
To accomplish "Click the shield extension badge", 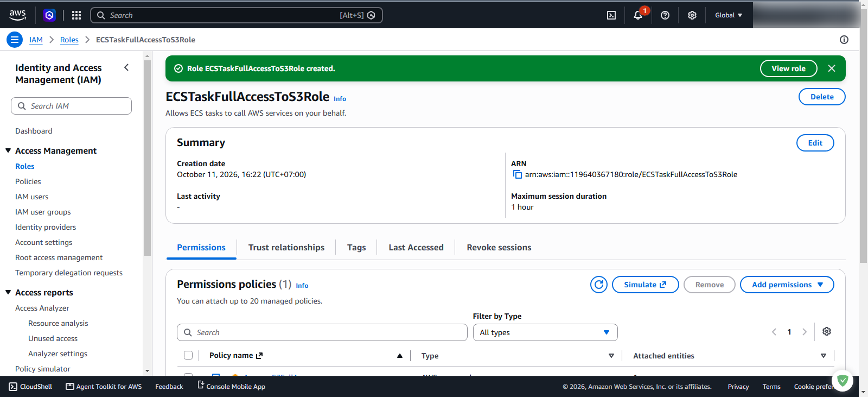I will click(x=843, y=381).
